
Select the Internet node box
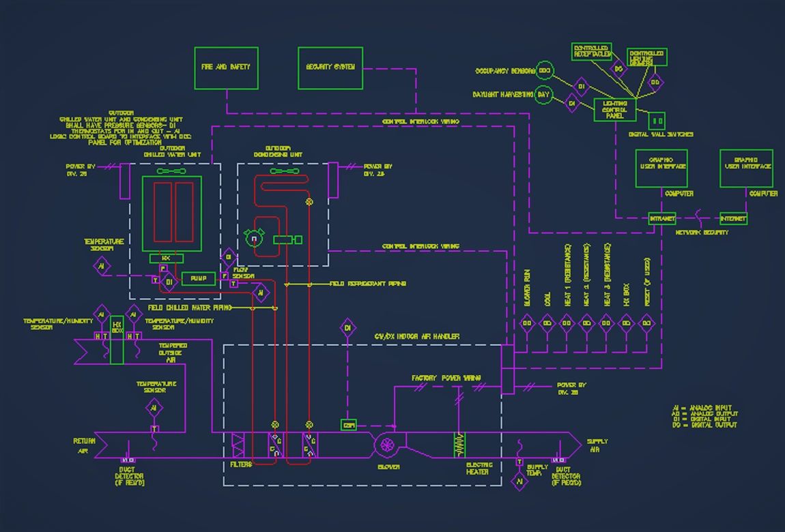[x=733, y=219]
